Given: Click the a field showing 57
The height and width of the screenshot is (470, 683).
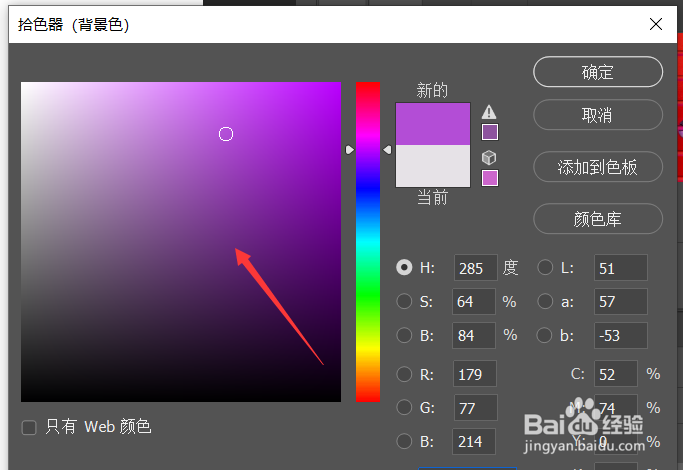Looking at the screenshot, I should click(621, 301).
